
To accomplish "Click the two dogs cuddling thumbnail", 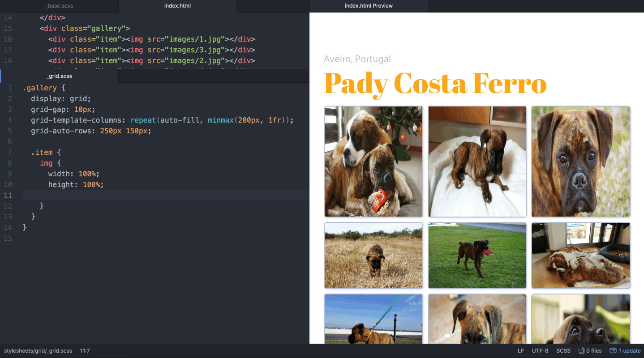I will 374,162.
